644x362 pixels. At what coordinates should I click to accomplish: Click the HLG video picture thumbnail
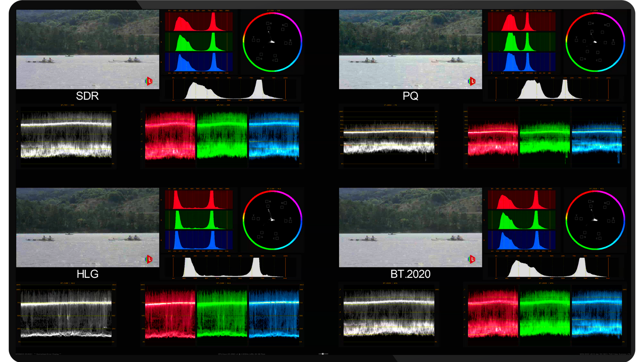tap(88, 227)
